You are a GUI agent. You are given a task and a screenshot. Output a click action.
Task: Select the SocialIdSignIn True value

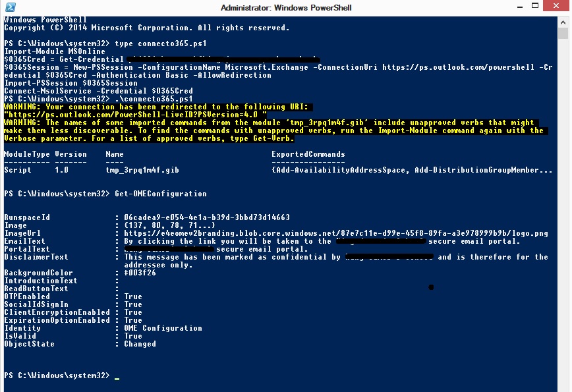132,304
